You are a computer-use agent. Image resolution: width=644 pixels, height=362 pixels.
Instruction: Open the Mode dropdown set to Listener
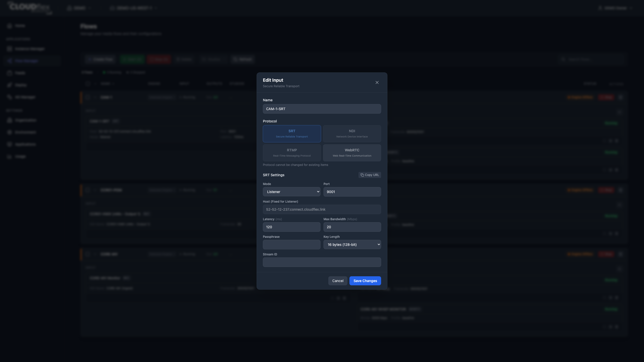pos(292,192)
